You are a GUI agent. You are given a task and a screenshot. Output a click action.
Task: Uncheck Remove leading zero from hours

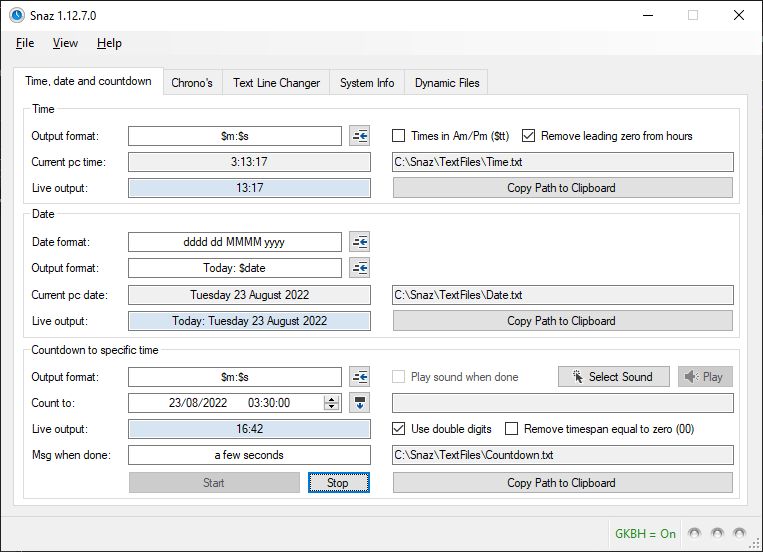[529, 136]
